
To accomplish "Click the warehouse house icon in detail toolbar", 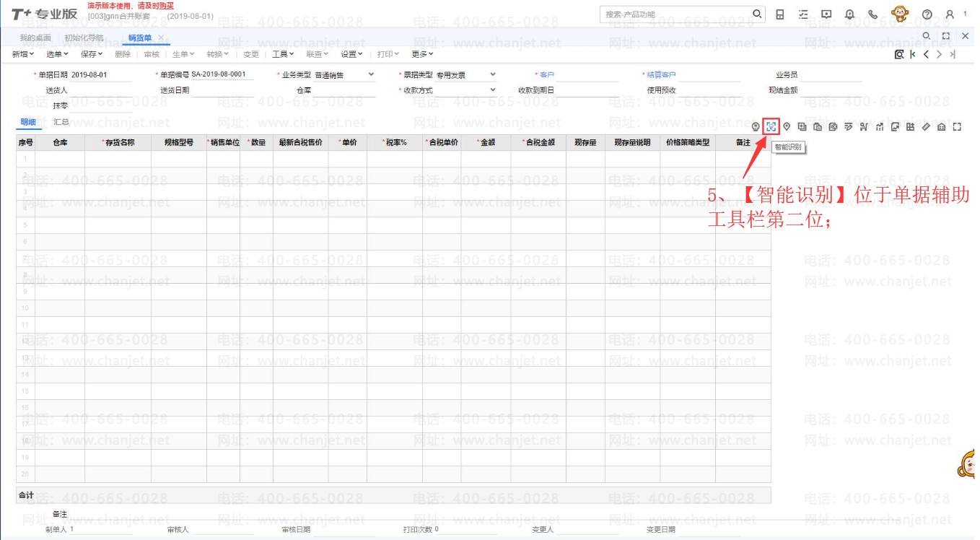I will (942, 127).
